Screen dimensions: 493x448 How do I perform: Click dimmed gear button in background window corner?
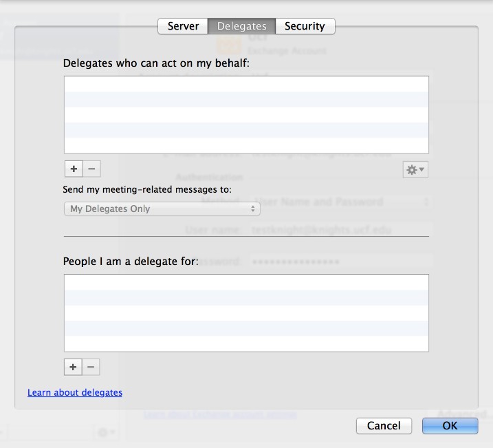(x=107, y=432)
